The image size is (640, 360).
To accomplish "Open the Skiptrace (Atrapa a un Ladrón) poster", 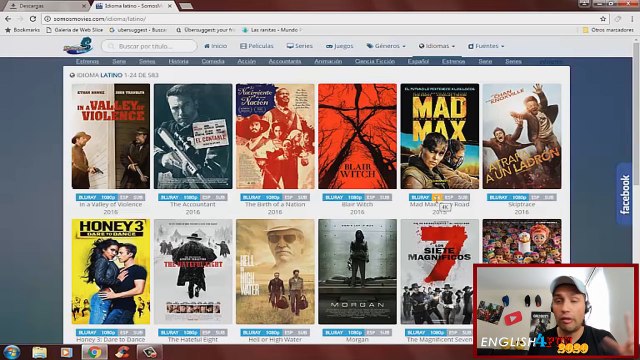I will coord(522,136).
